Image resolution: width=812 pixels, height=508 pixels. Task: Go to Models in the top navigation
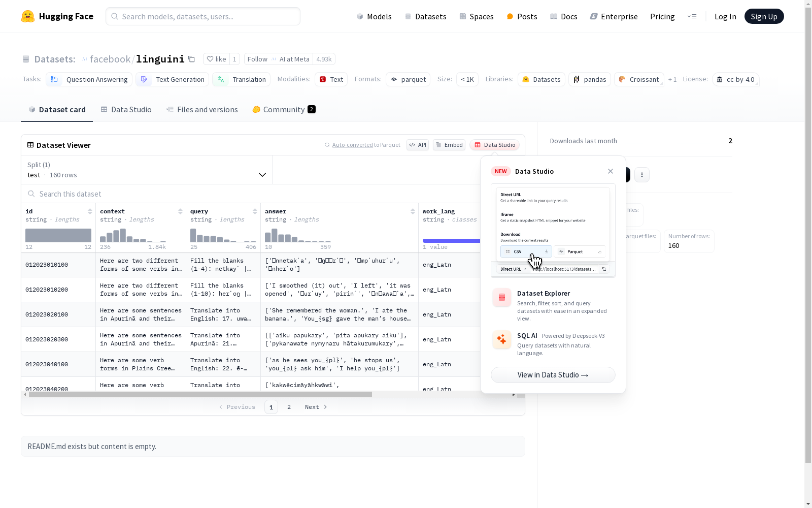374,16
